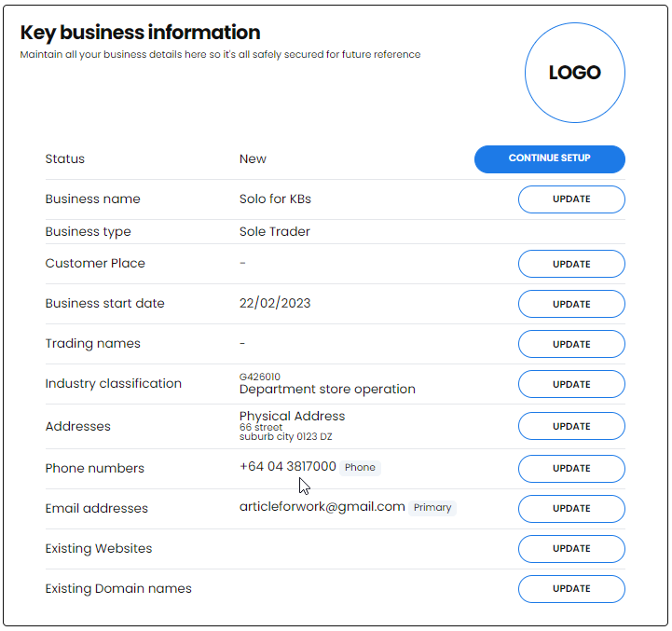Screen dimensions: 672x631
Task: Click 'Department store operation' text
Action: click(x=327, y=390)
